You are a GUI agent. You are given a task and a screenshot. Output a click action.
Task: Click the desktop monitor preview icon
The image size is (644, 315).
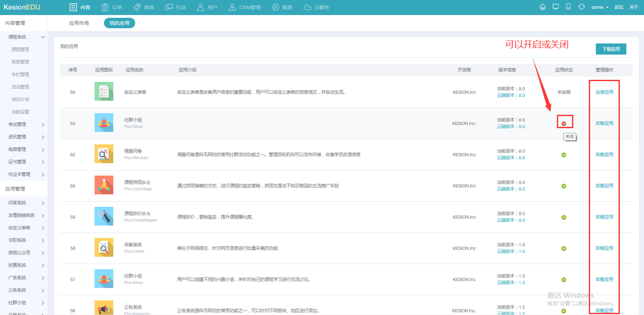pyautogui.click(x=556, y=7)
